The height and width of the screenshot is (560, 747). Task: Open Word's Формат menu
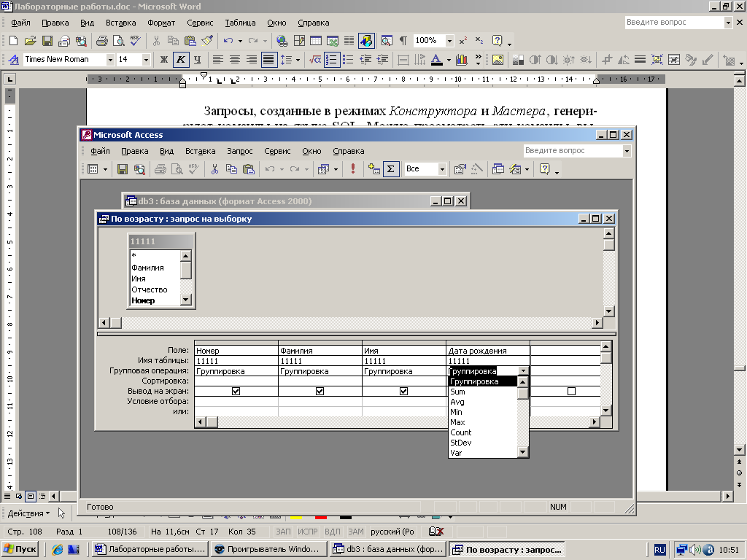(161, 23)
